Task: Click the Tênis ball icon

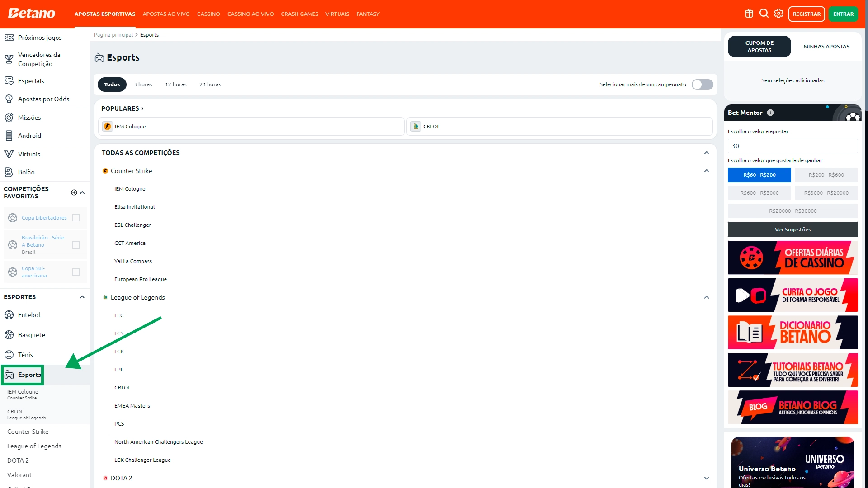Action: point(9,355)
